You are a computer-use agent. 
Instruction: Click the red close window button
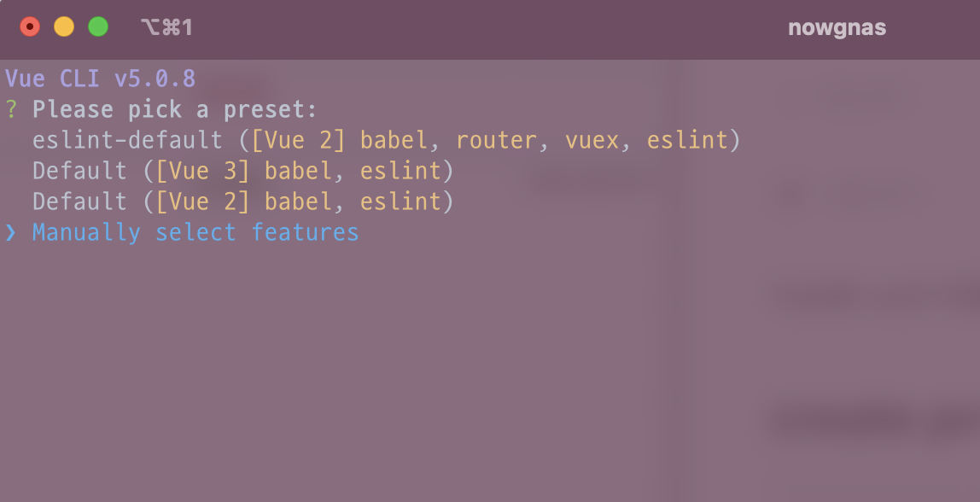pyautogui.click(x=30, y=27)
